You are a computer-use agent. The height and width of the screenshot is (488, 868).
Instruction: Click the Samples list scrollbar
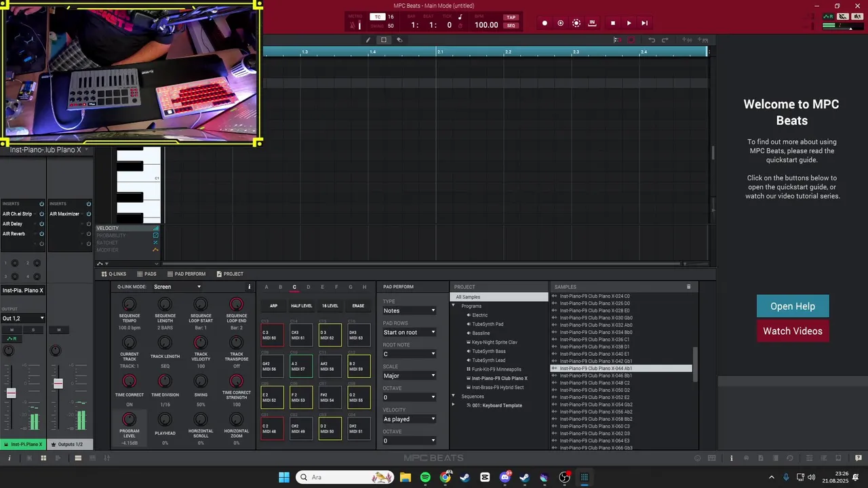694,365
